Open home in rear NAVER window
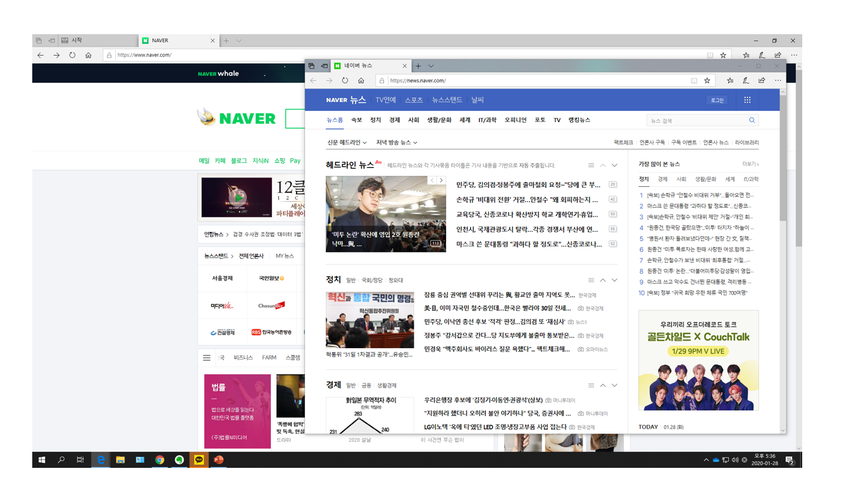Image resolution: width=868 pixels, height=490 pixels. coord(88,55)
